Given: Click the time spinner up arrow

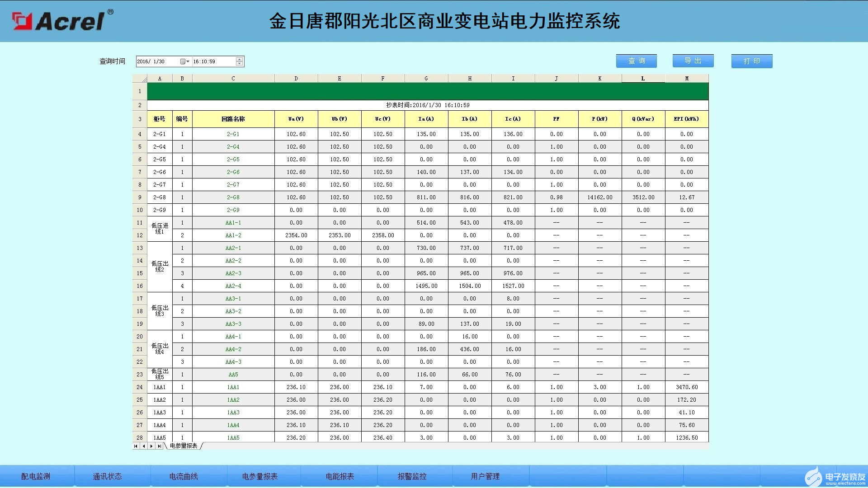Looking at the screenshot, I should (239, 59).
